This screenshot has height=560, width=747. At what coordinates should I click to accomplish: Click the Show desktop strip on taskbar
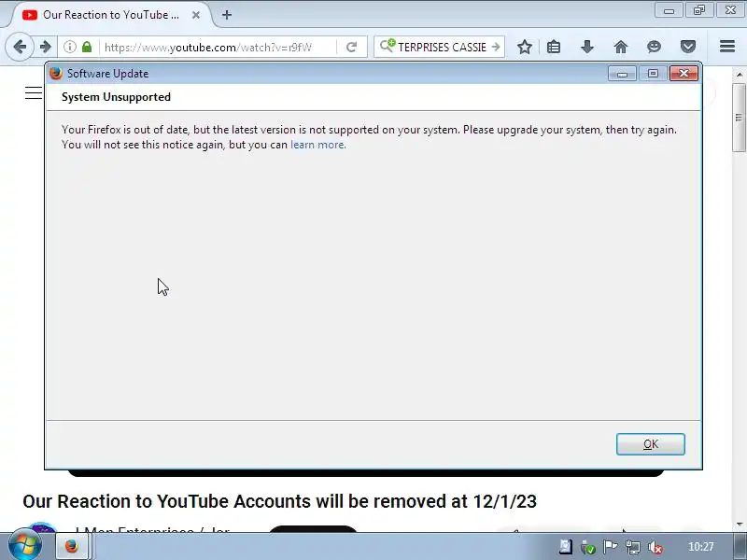click(740, 546)
